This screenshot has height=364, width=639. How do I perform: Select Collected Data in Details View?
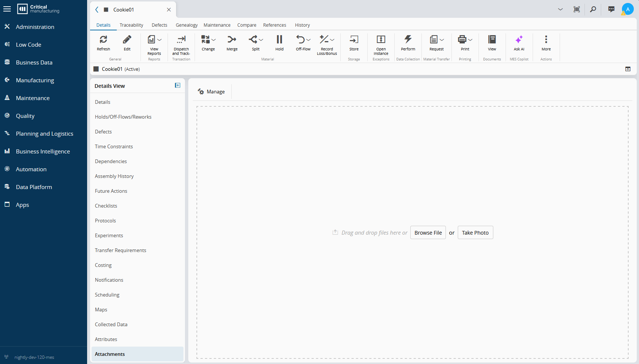tap(138, 324)
